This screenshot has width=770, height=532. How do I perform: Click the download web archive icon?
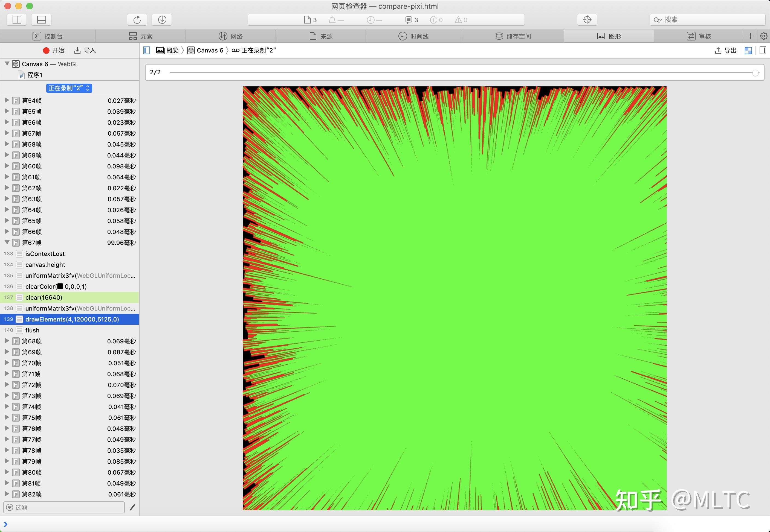162,20
